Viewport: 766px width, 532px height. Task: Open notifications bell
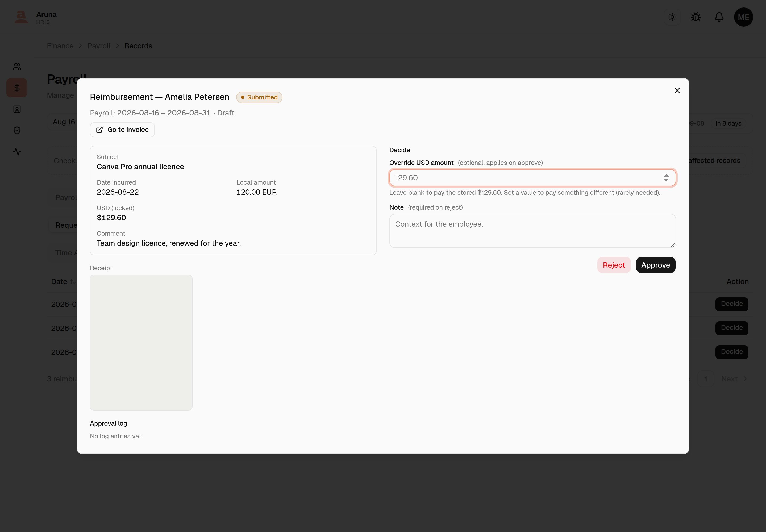point(719,17)
